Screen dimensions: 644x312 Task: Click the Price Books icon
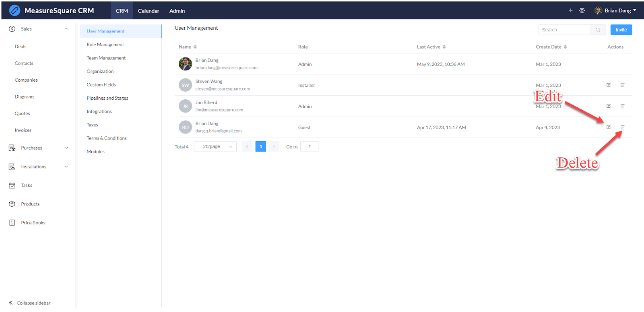pyautogui.click(x=12, y=223)
